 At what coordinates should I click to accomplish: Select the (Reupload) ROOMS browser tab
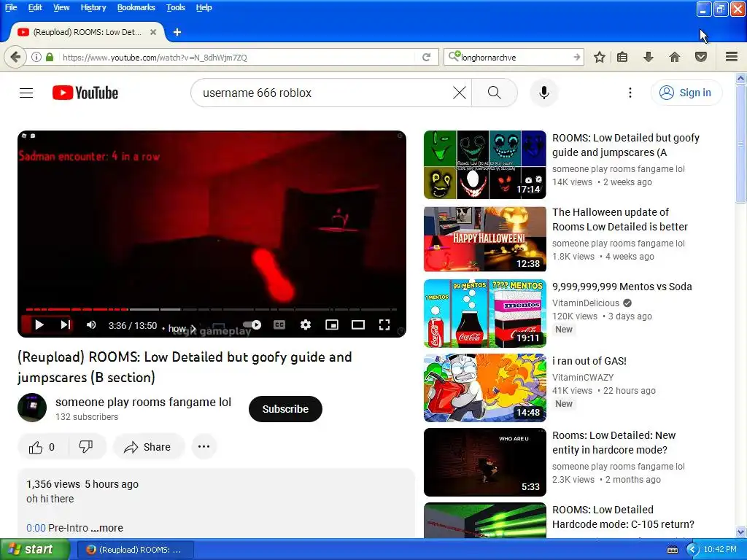[x=87, y=32]
